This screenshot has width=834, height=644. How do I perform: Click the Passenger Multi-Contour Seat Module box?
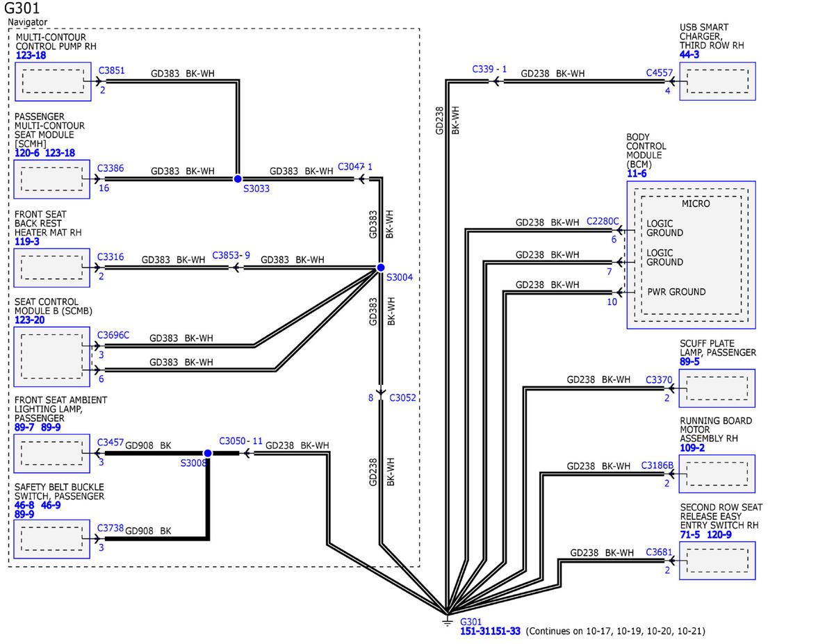53,179
